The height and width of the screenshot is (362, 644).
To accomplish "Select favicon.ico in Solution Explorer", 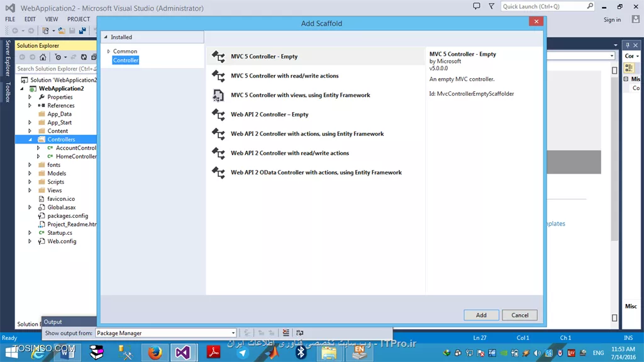I will (61, 199).
